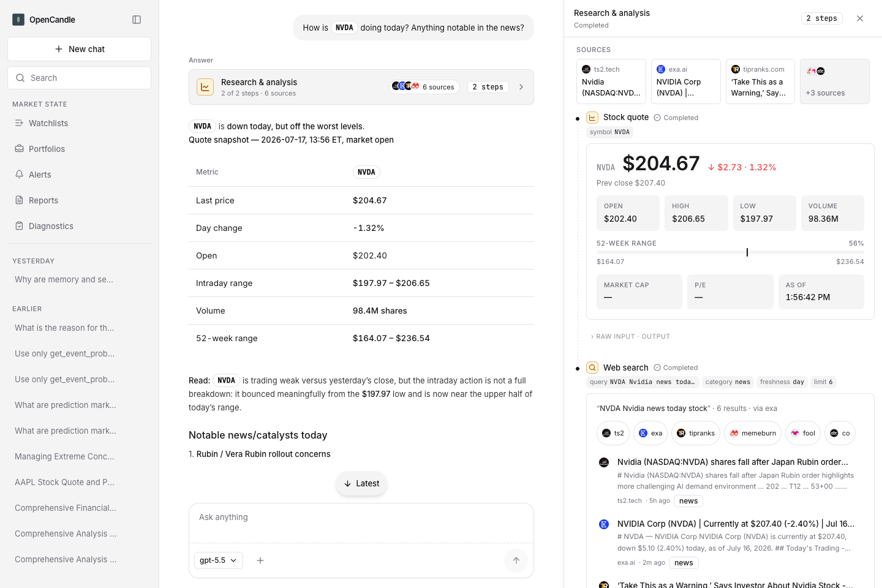Viewport: 882px width, 588px height.
Task: Expand RAW INPUT · OUTPUT section
Action: pyautogui.click(x=630, y=336)
